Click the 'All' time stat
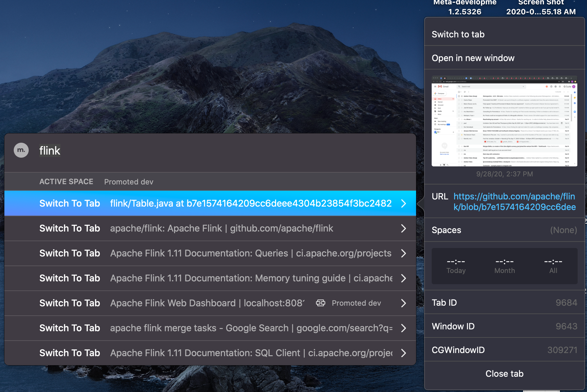Viewport: 587px width, 392px height. 553,266
